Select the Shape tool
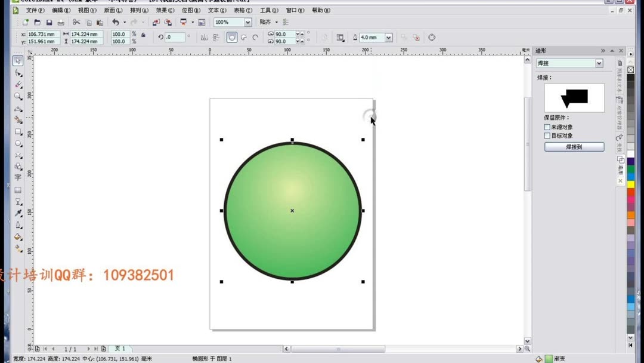This screenshot has height=363, width=644. tap(18, 72)
